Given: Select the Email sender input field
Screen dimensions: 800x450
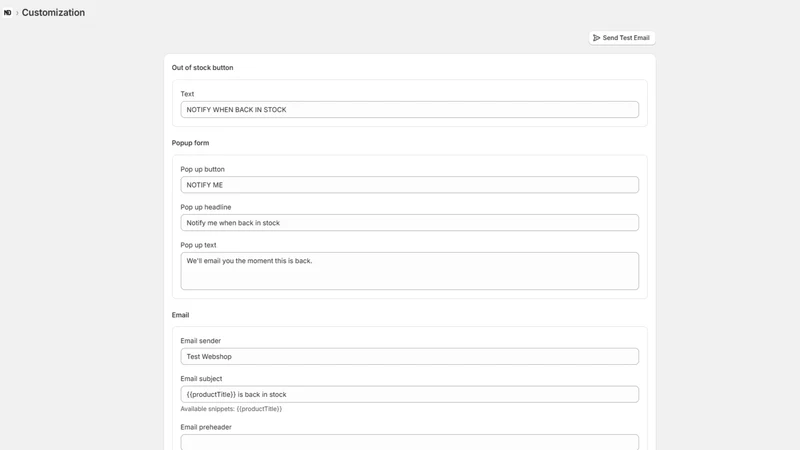Looking at the screenshot, I should point(409,356).
